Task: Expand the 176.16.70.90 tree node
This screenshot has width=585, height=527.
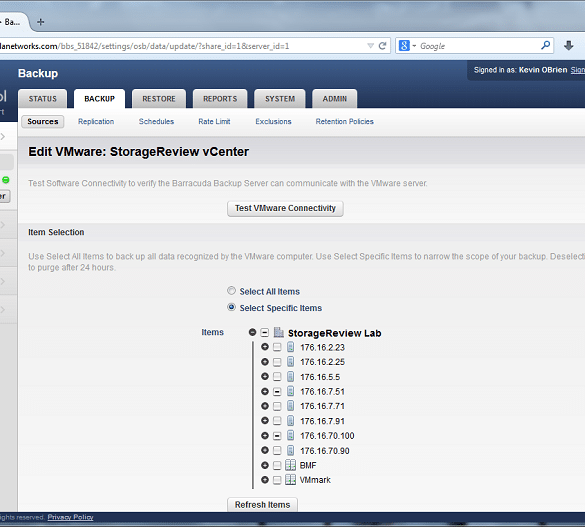Action: (x=265, y=450)
